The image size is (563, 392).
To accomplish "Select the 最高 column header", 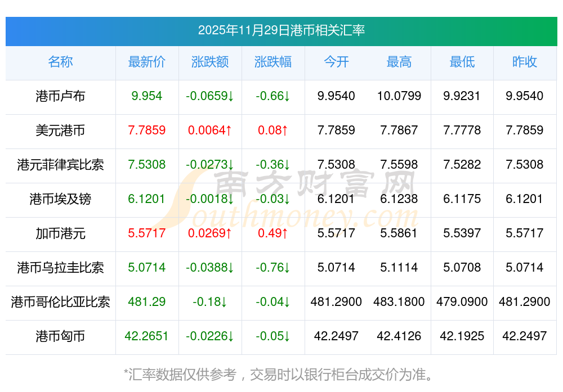I will click(x=399, y=62).
